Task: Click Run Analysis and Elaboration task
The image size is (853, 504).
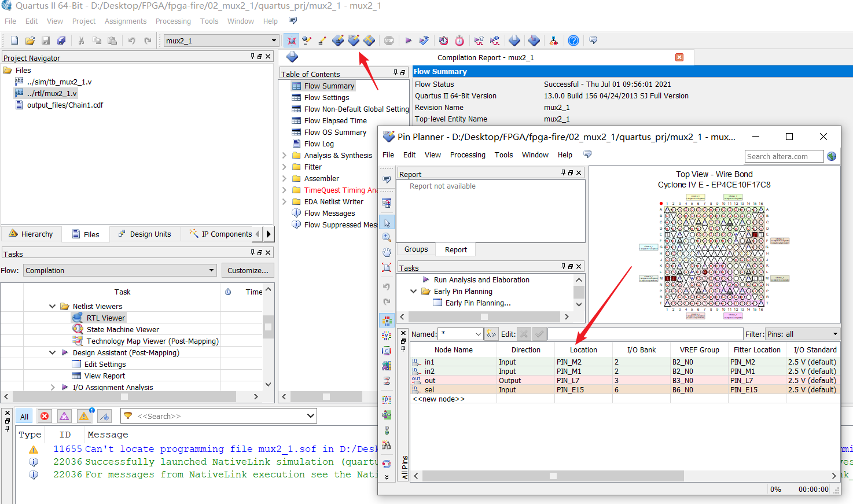Action: pos(481,279)
